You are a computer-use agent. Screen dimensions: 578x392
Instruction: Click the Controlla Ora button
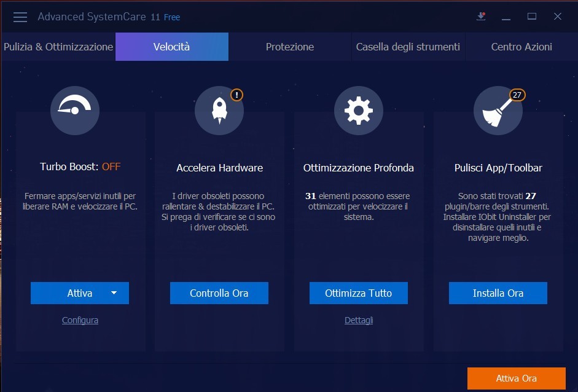(x=219, y=293)
